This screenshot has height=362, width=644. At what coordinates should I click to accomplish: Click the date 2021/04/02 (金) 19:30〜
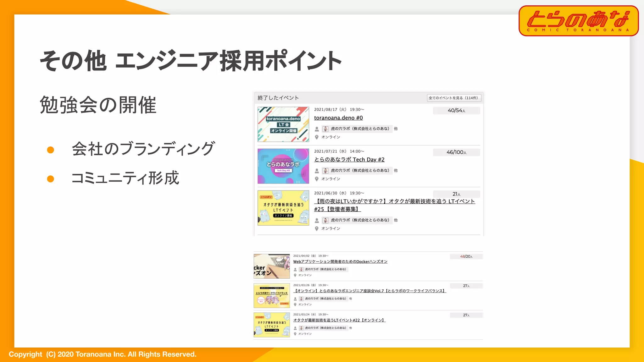[311, 256]
